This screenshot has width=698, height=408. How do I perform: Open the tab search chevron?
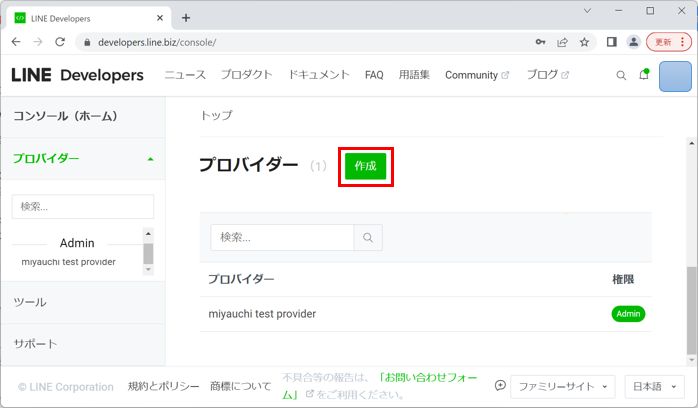(x=587, y=11)
